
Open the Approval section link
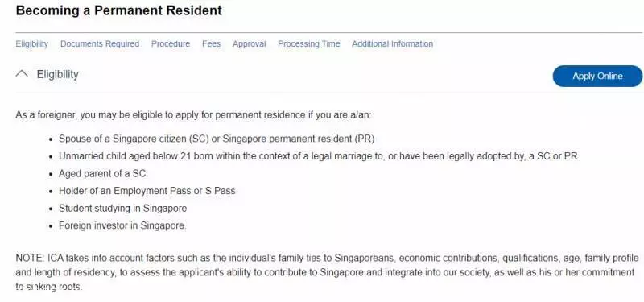click(x=250, y=44)
